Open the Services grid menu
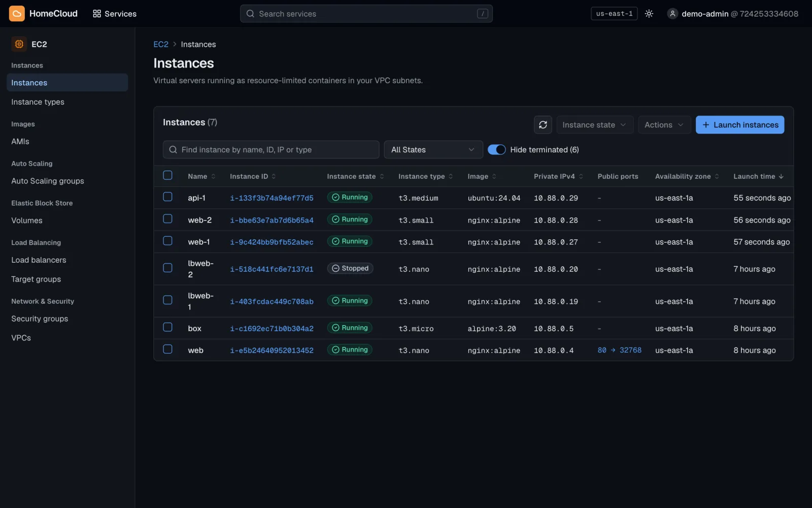Viewport: 812px width, 508px height. click(x=115, y=14)
